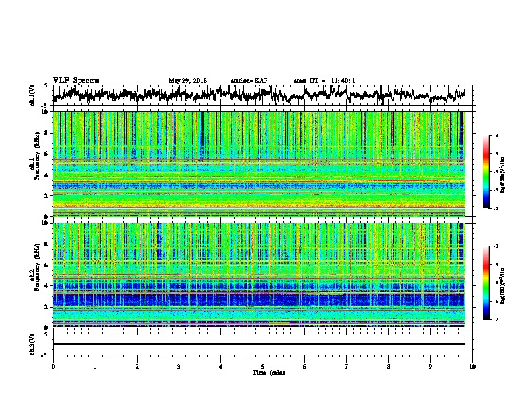
Task: Click the "0" tick on the time axis
Action: pos(53,367)
